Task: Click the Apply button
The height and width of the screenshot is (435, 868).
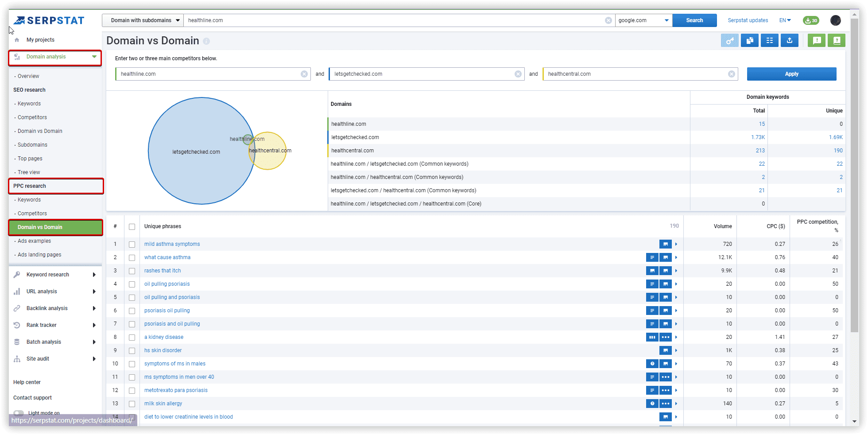Action: tap(791, 74)
